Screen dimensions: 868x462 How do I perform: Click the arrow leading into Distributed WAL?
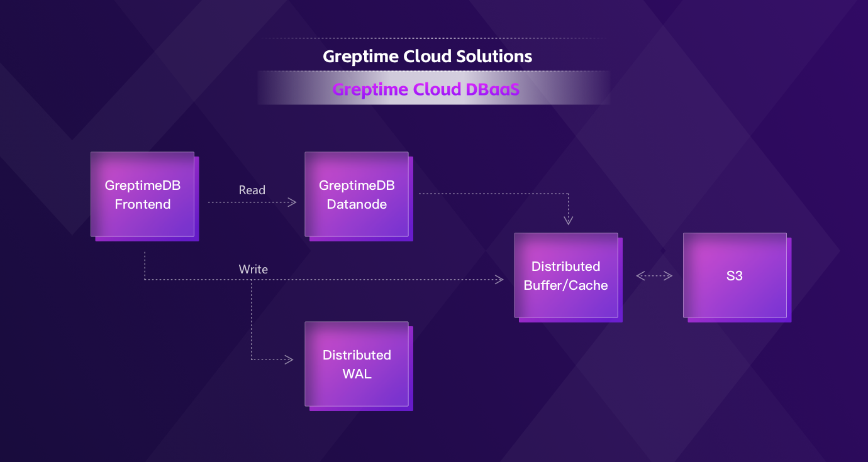pyautogui.click(x=270, y=360)
